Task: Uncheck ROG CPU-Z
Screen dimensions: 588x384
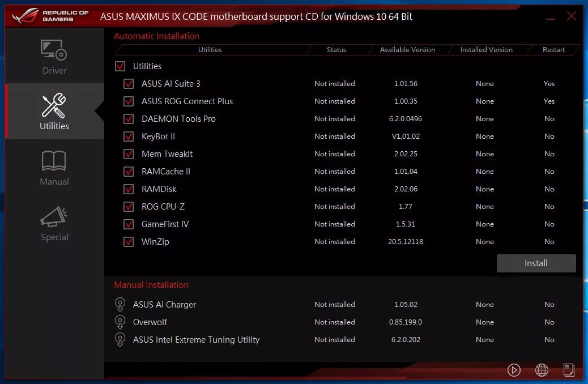Action: (129, 207)
